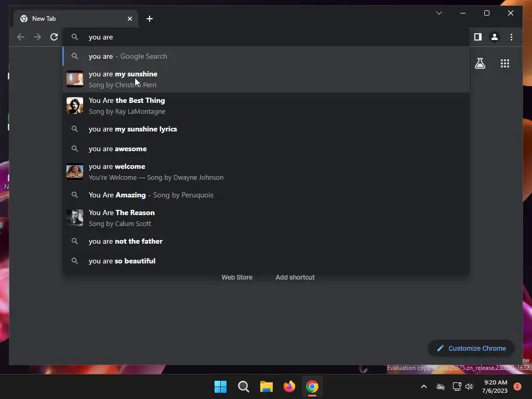Viewport: 532px width, 399px height.
Task: Close the New Tab tab
Action: pos(129,19)
